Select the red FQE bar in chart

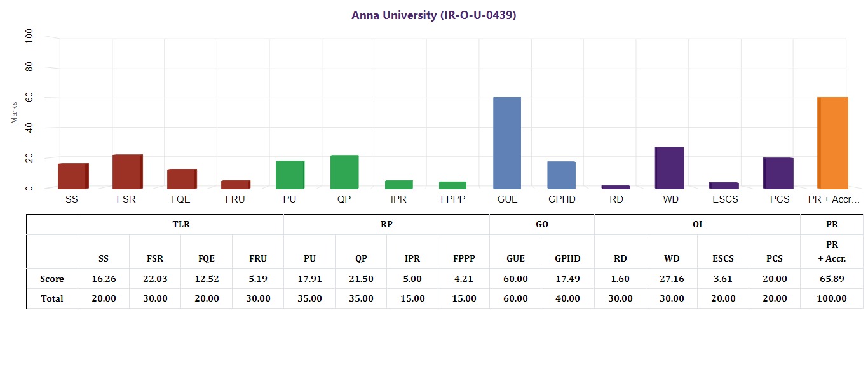point(182,179)
